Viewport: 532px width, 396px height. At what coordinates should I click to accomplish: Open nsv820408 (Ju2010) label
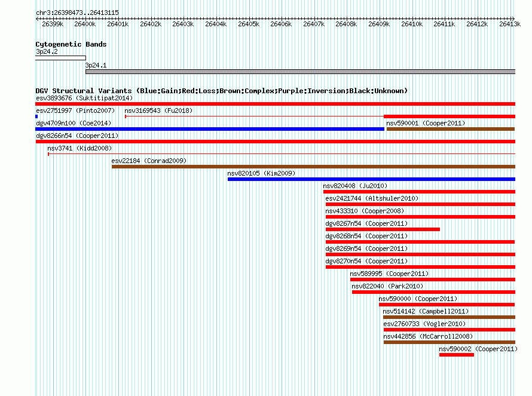[355, 186]
